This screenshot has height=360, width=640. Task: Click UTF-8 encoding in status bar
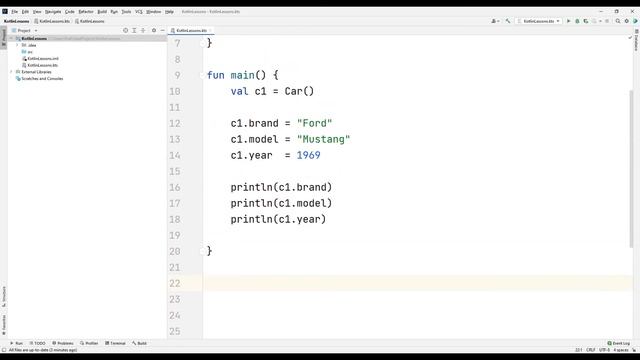(604, 350)
